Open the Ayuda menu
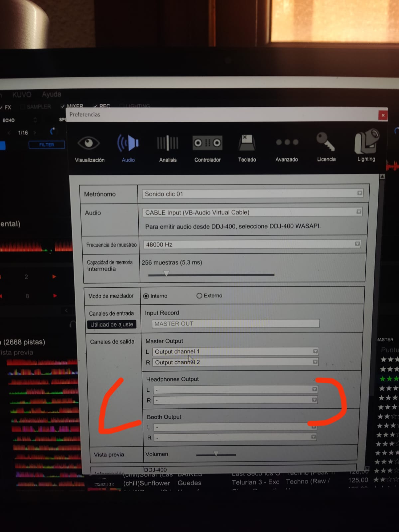The image size is (399, 532). click(x=52, y=94)
